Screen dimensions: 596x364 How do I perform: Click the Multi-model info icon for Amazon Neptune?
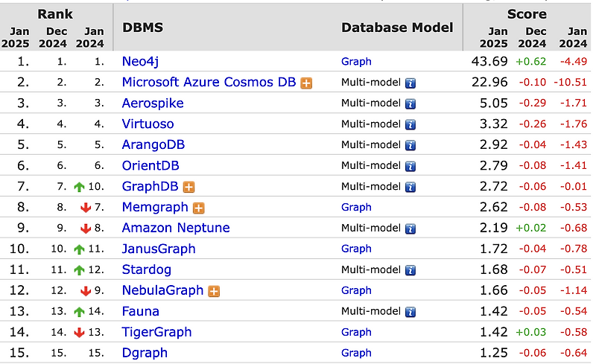[x=410, y=229]
